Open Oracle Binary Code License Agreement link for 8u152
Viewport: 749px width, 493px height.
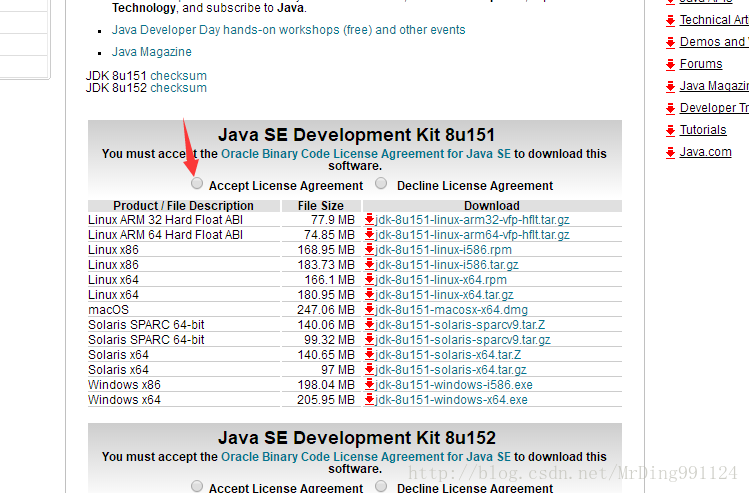[366, 457]
